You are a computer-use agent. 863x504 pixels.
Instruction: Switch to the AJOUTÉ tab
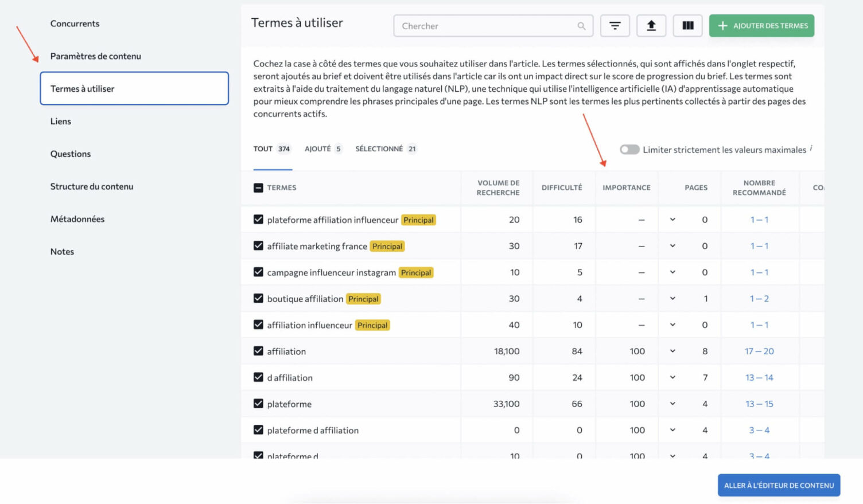tap(323, 149)
